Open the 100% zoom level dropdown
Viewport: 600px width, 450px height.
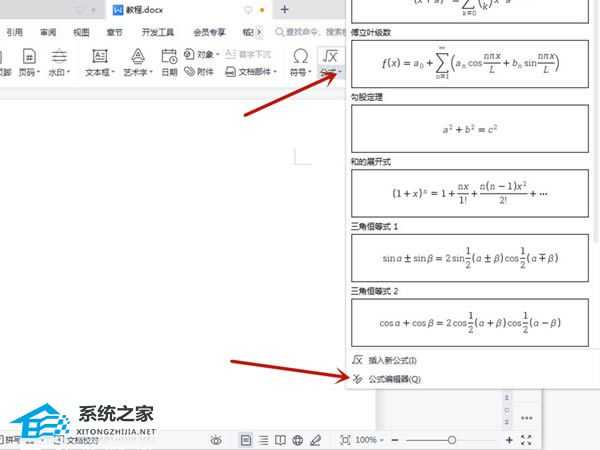[x=368, y=440]
